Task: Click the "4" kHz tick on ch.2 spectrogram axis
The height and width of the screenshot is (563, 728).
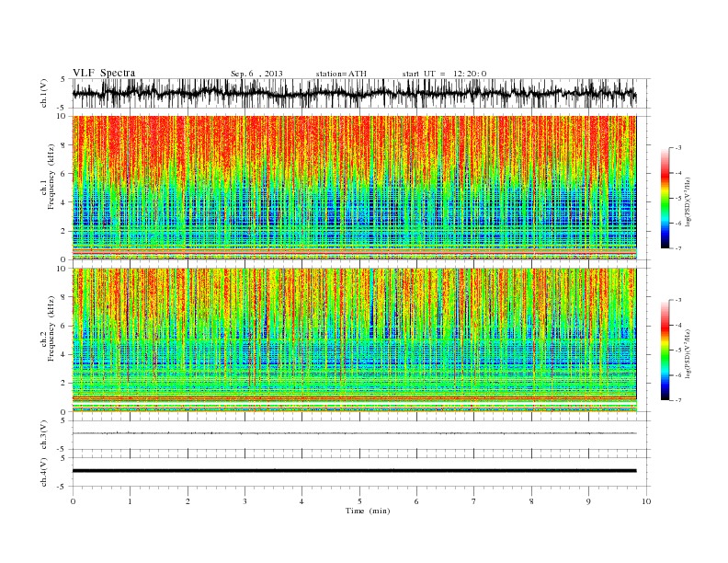Action: pyautogui.click(x=64, y=354)
